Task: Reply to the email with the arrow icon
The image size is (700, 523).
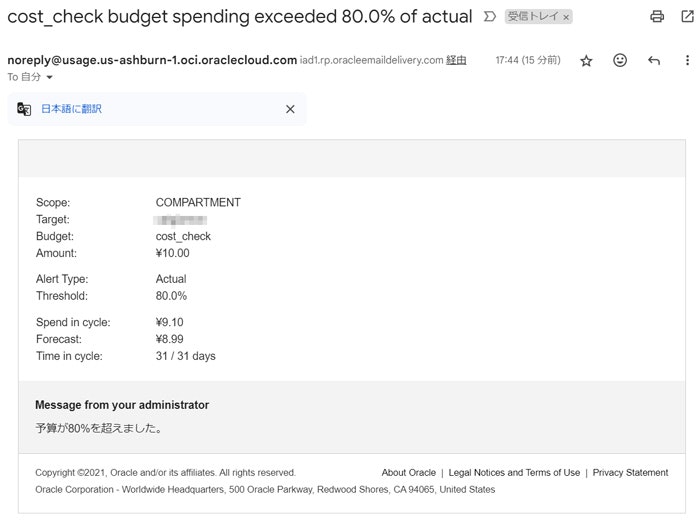Action: 654,61
